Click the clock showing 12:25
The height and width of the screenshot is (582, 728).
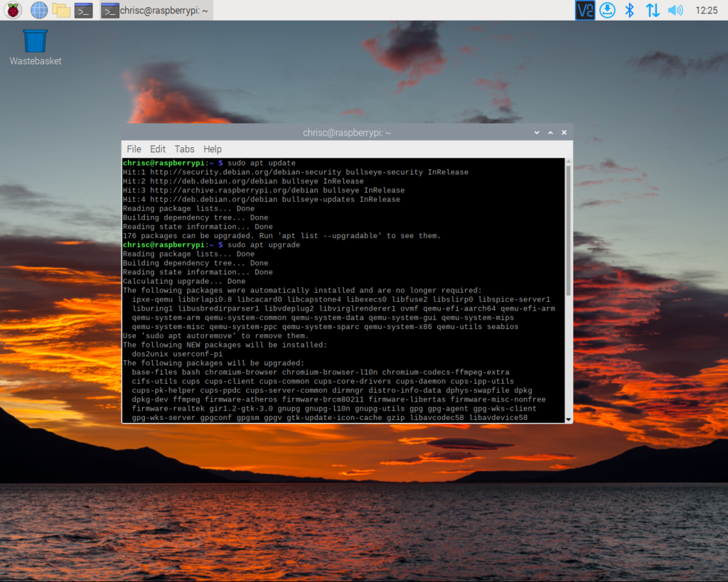(x=707, y=10)
